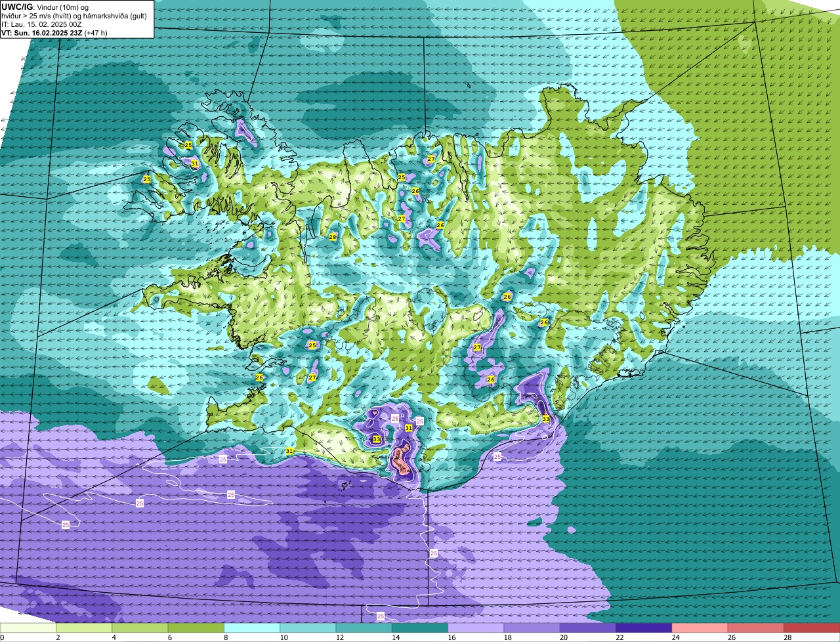Click the 'VT: Sun. 16.02.2025 23Z (+47 h)' line
This screenshot has width=840, height=642.
54,33
